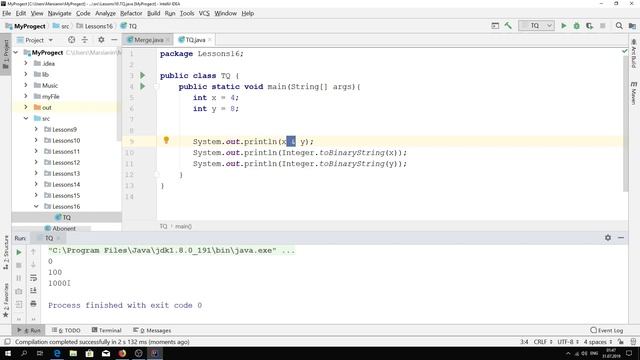Viewport: 640px width, 360px height.
Task: Toggle the Maven side tab
Action: (x=633, y=93)
